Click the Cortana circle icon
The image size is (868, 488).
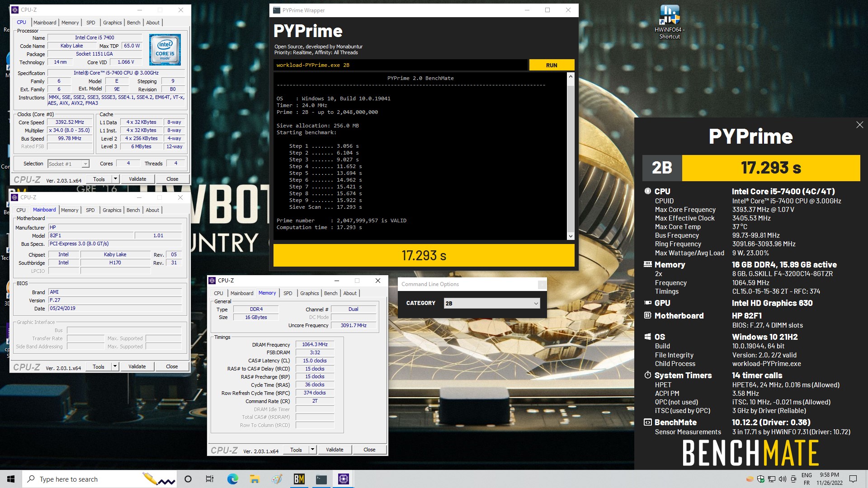188,479
